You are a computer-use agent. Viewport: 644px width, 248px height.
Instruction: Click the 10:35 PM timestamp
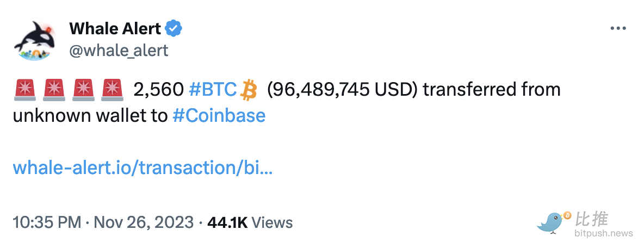(47, 222)
